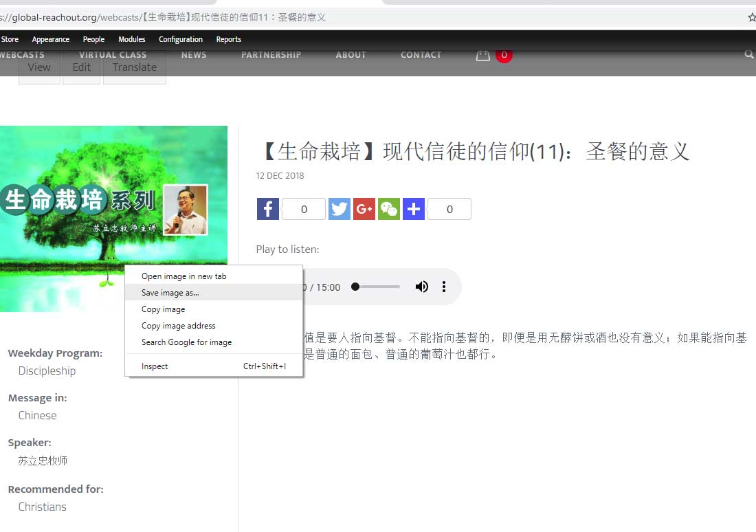The image size is (756, 532).
Task: Adjust the audio volume slider
Action: (375, 287)
